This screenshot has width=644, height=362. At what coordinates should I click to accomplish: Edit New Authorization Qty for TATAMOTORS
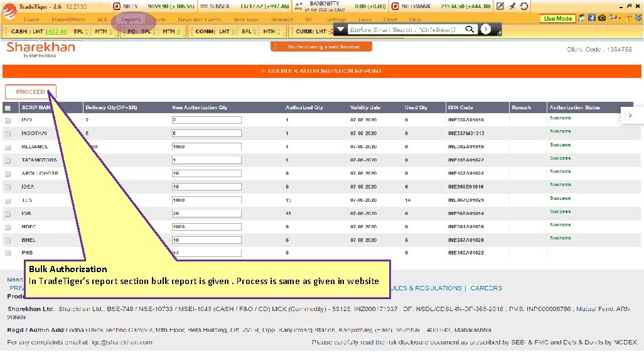(x=207, y=160)
